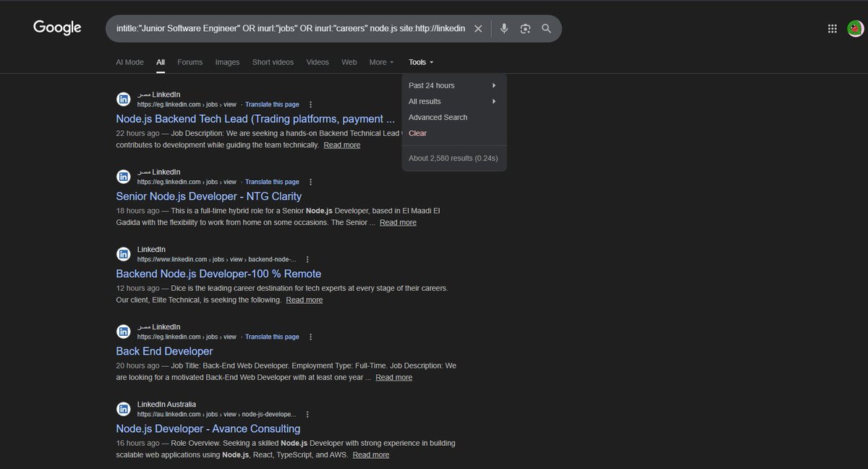The width and height of the screenshot is (868, 469).
Task: Click the www.linkedin.com backend-node URL breadcrumb
Action: click(217, 260)
